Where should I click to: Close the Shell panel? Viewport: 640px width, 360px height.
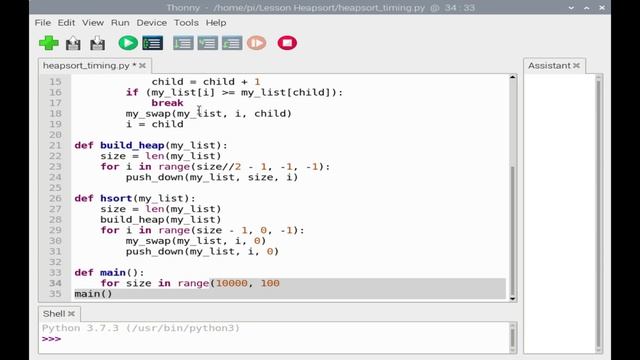(x=72, y=313)
